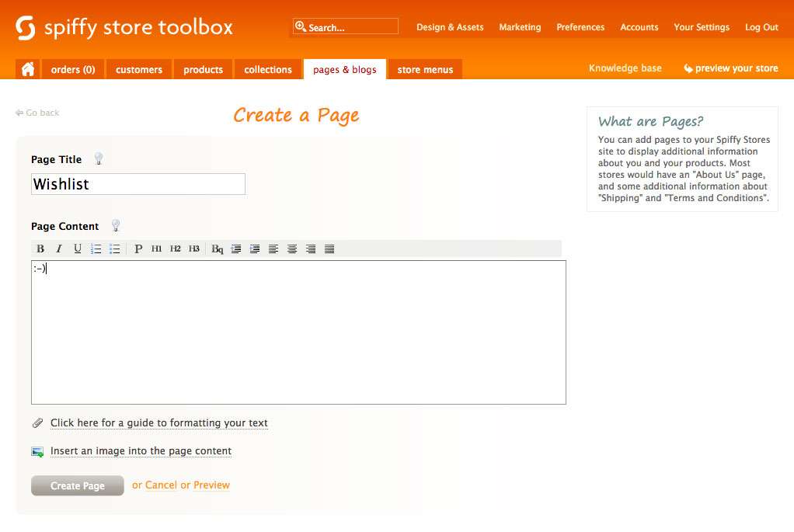Insert a bulleted list
Viewport: 794px width, 532px height.
tap(115, 249)
